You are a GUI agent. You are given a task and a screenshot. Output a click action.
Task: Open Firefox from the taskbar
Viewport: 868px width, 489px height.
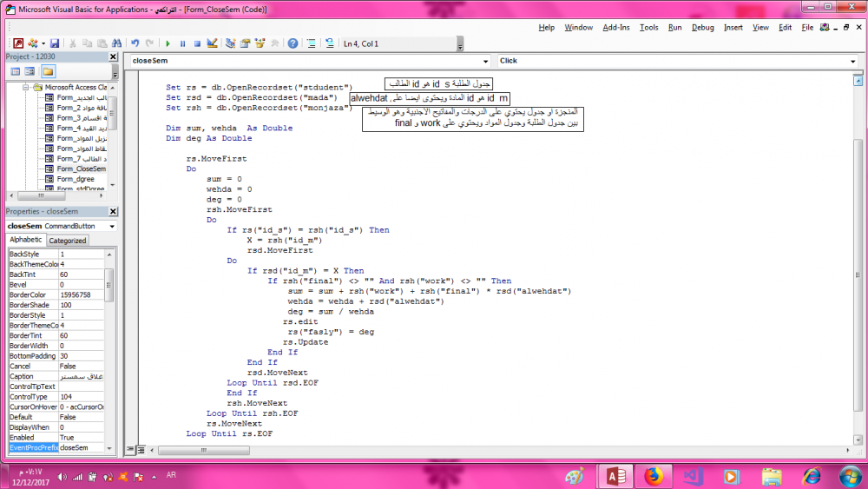[654, 476]
